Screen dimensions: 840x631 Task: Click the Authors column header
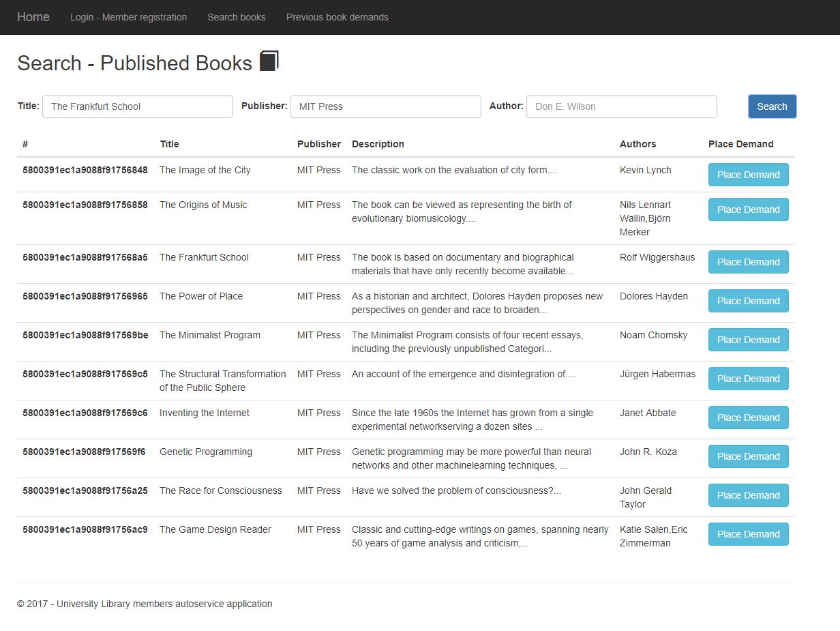(638, 144)
